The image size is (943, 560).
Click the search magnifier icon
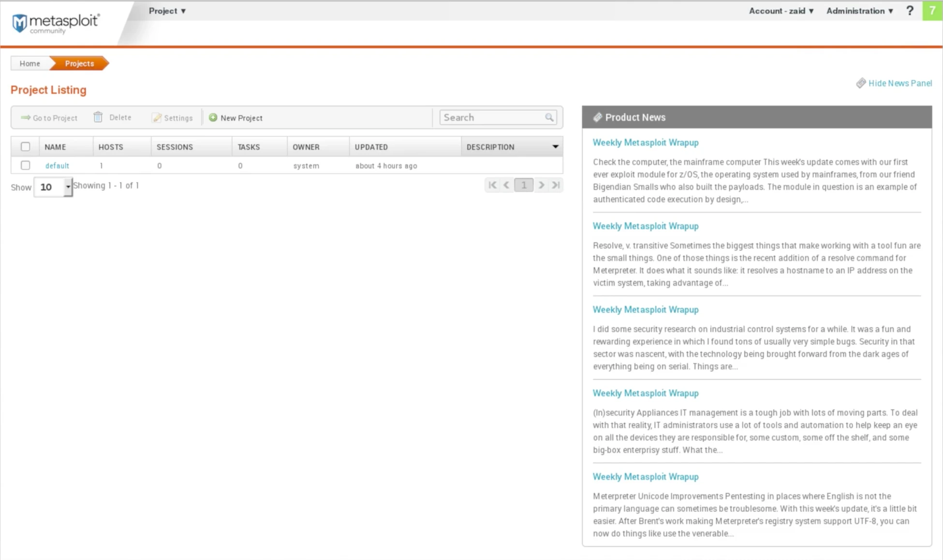pos(549,117)
